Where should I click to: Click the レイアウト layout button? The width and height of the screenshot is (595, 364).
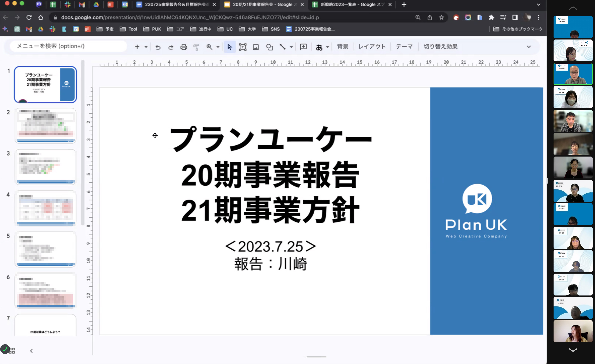point(372,47)
